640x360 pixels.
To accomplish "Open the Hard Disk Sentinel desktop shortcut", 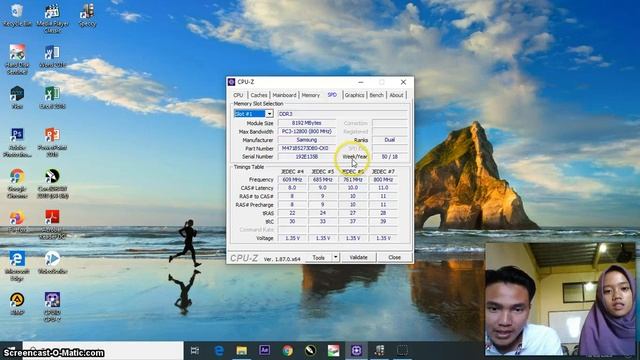I will [17, 59].
